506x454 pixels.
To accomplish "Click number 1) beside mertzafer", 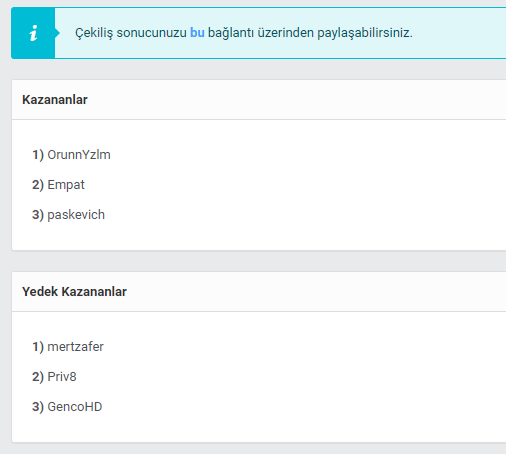I will pos(38,347).
